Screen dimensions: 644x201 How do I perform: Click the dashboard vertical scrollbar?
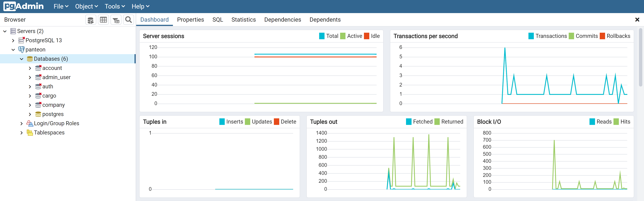640,58
